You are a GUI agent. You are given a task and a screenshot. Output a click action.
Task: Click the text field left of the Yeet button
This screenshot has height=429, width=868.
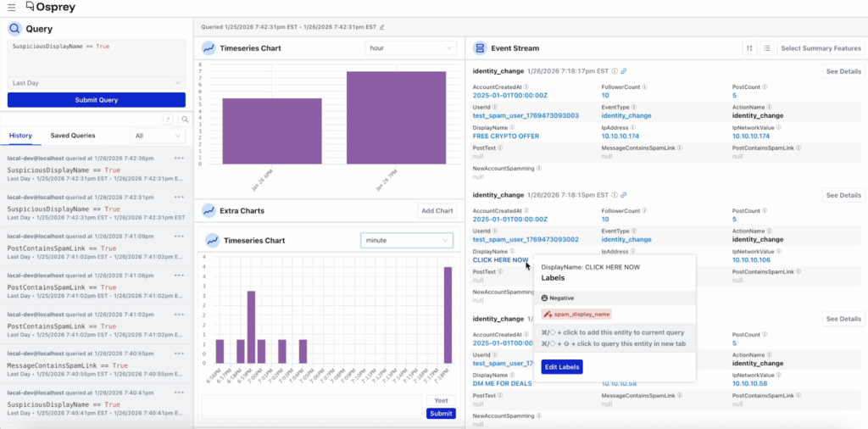pyautogui.click(x=311, y=406)
